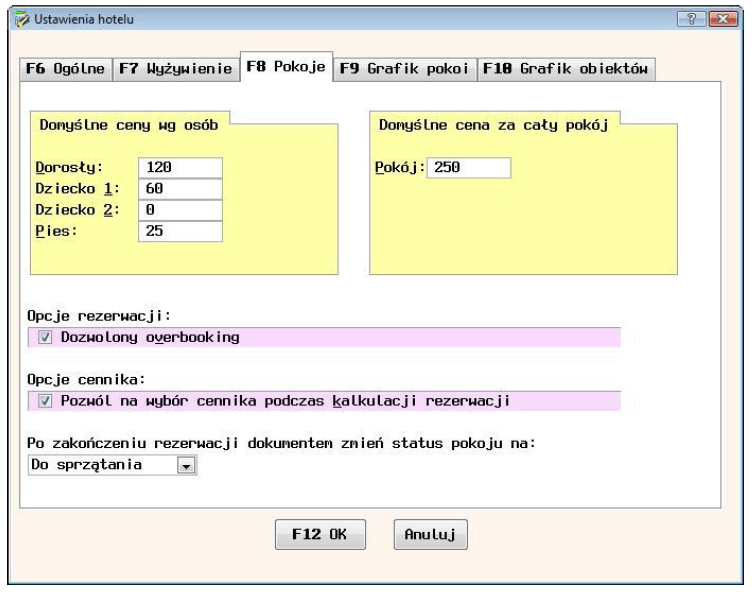This screenshot has width=752, height=594.
Task: Switch to F6 Ogólne tab
Action: pos(66,69)
